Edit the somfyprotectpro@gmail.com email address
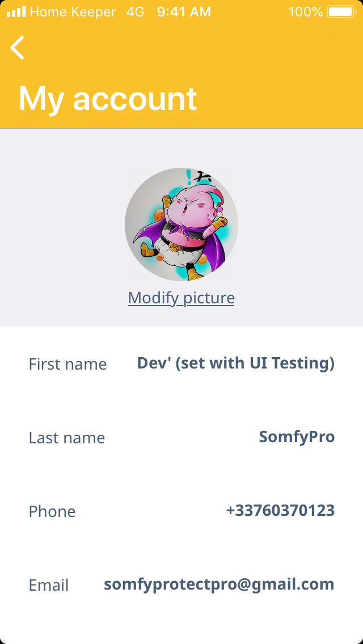 click(x=219, y=584)
